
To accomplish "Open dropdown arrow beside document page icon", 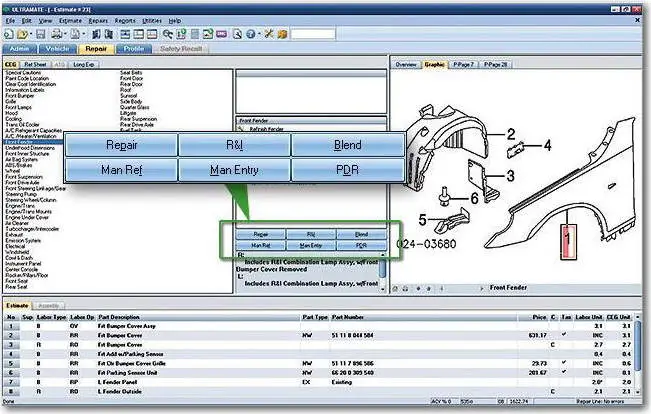I will coord(84,34).
